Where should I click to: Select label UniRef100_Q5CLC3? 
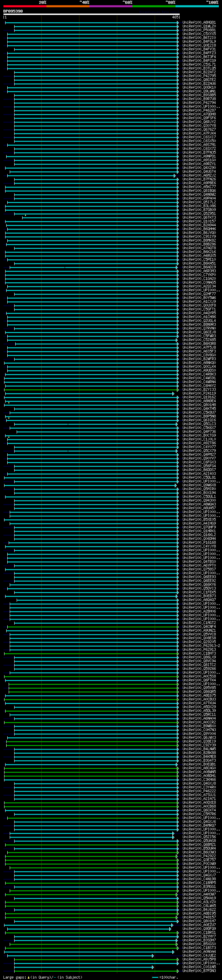coord(199,424)
